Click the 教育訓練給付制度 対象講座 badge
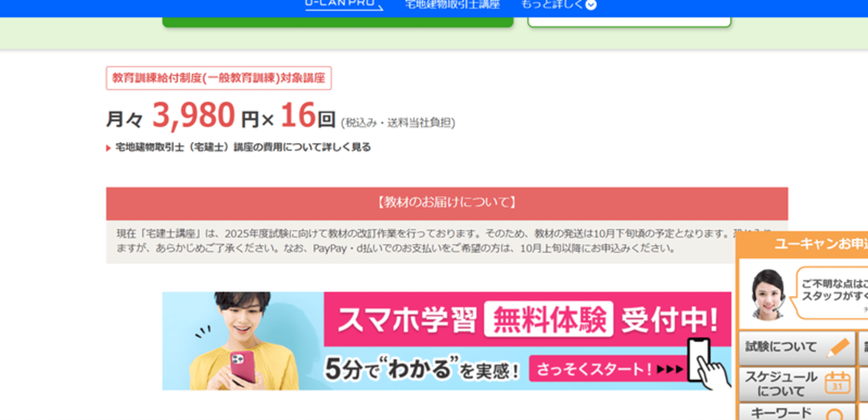Viewport: 868px width, 420px height. click(218, 78)
